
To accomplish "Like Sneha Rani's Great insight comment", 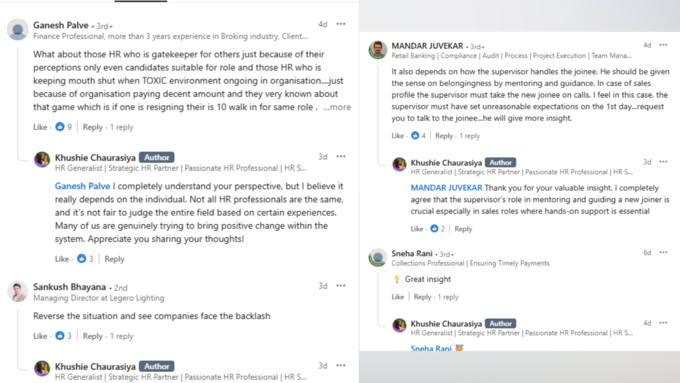I will 398,297.
